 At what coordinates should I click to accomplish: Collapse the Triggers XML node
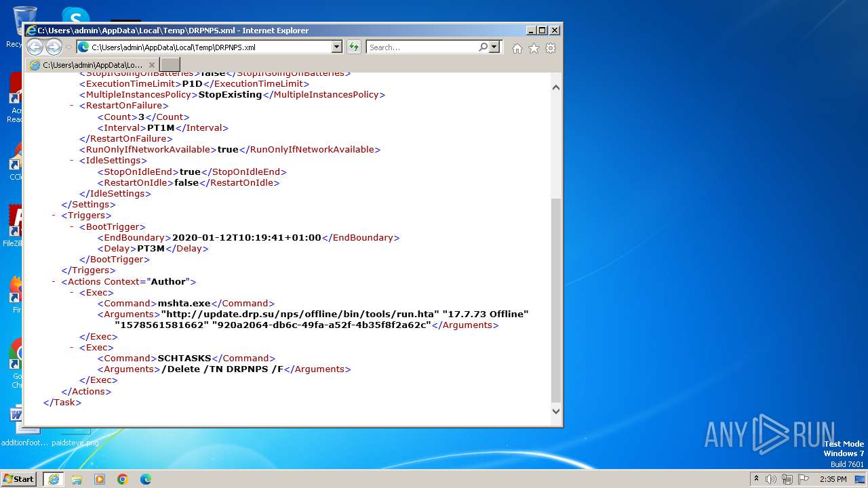[54, 216]
